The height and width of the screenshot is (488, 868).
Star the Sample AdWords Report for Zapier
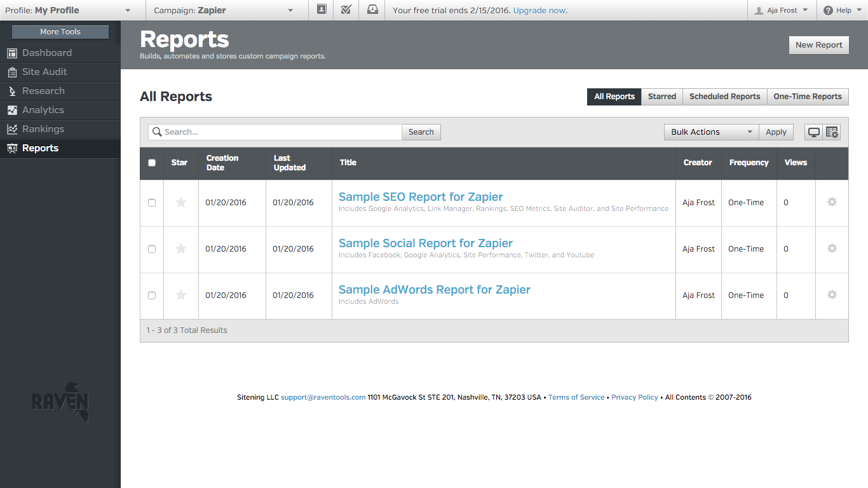181,295
